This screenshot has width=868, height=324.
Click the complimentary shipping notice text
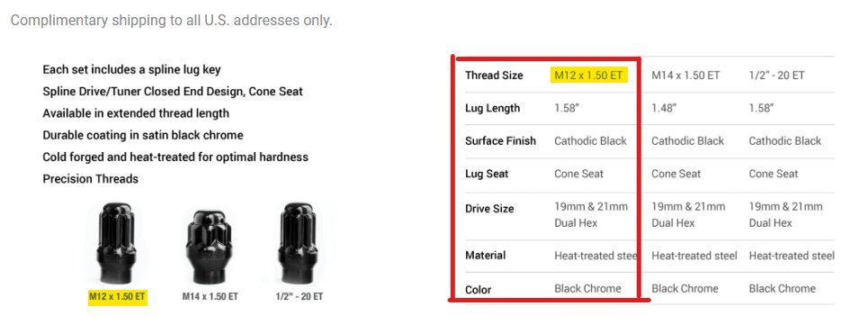171,21
